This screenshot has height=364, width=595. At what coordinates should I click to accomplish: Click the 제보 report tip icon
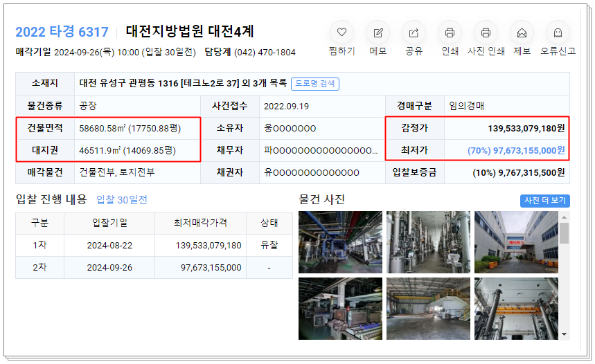(522, 33)
